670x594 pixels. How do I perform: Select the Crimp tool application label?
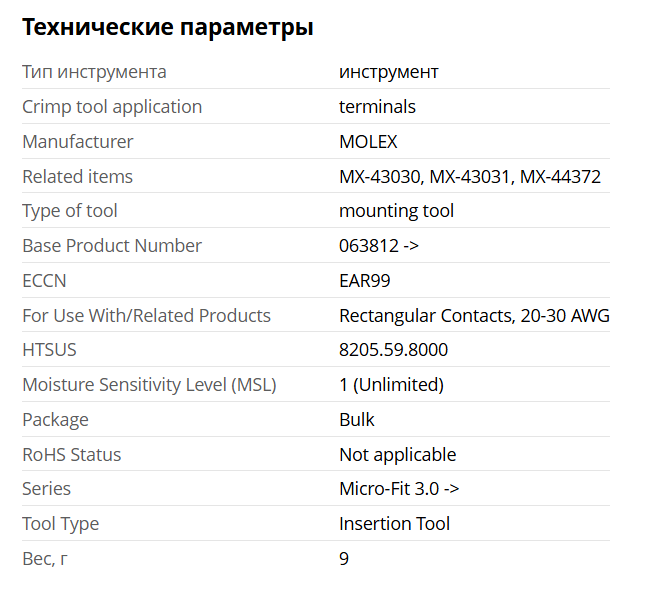[x=112, y=107]
